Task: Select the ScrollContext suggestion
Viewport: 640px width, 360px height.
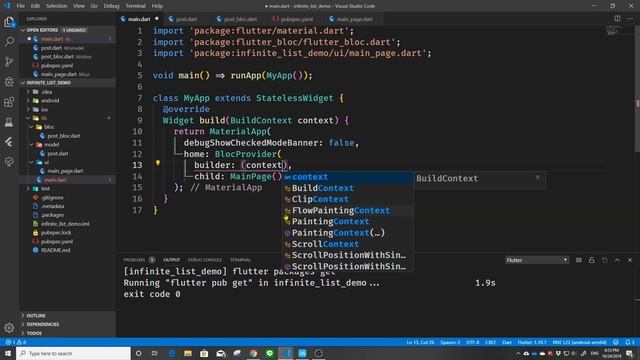Action: point(348,244)
